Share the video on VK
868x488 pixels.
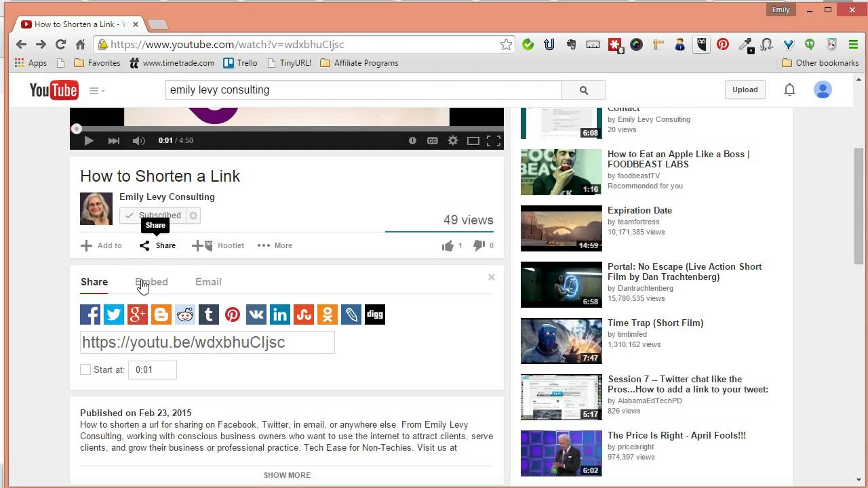tap(256, 314)
